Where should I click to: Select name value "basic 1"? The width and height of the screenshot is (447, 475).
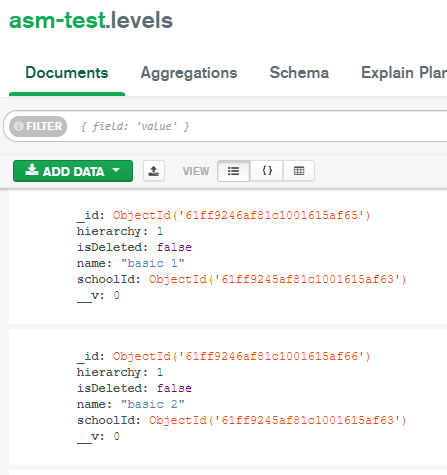(153, 263)
